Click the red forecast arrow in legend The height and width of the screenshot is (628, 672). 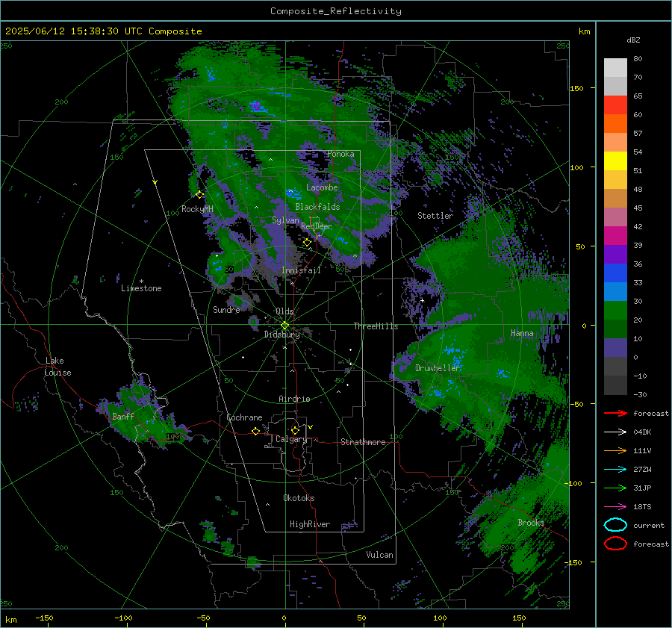coord(615,413)
